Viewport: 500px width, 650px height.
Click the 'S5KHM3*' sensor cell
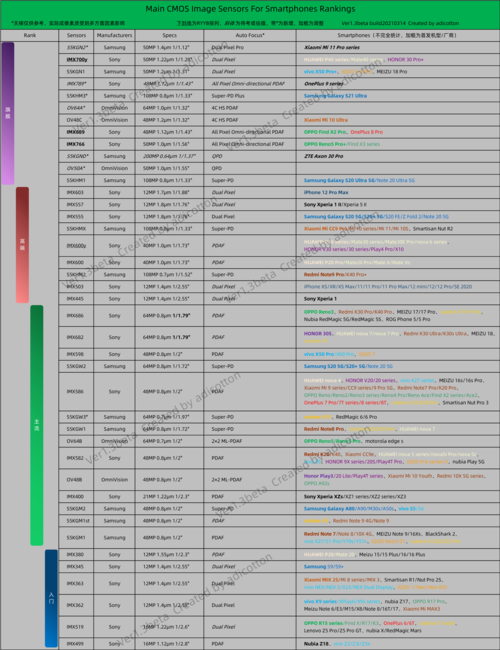[x=77, y=95]
